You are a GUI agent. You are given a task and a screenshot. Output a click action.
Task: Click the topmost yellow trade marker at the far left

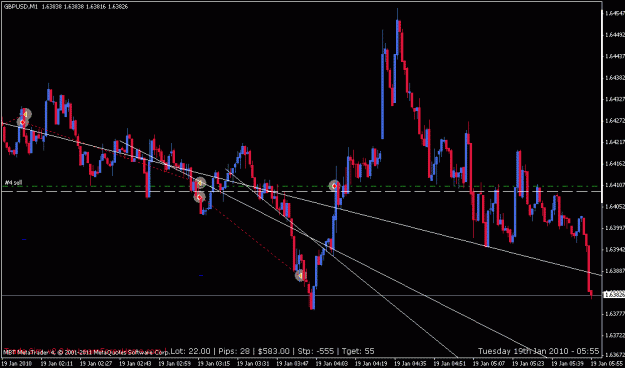26,114
